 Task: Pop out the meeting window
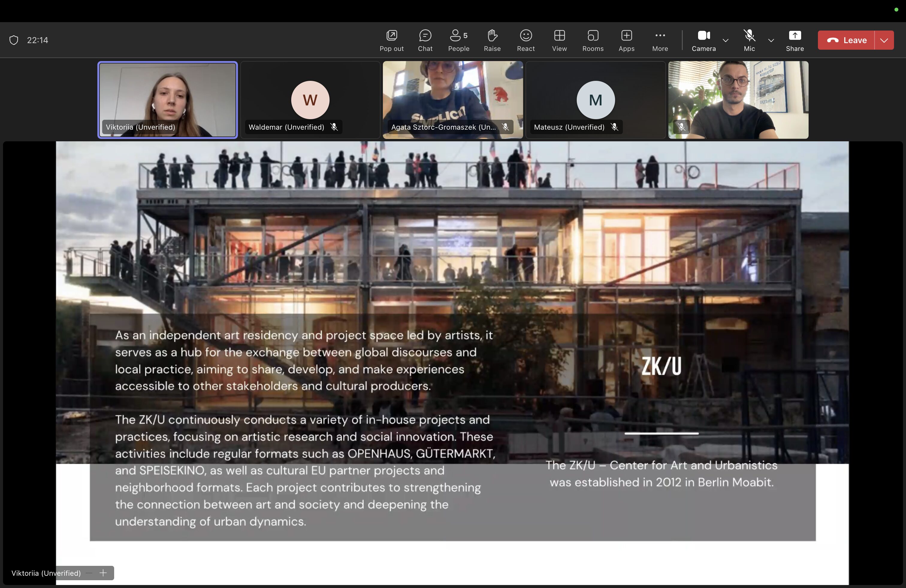391,40
